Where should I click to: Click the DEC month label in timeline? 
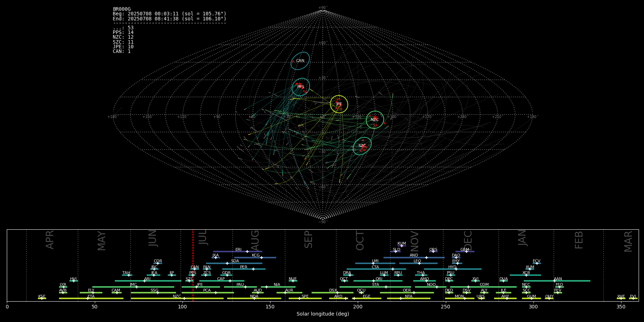point(468,240)
